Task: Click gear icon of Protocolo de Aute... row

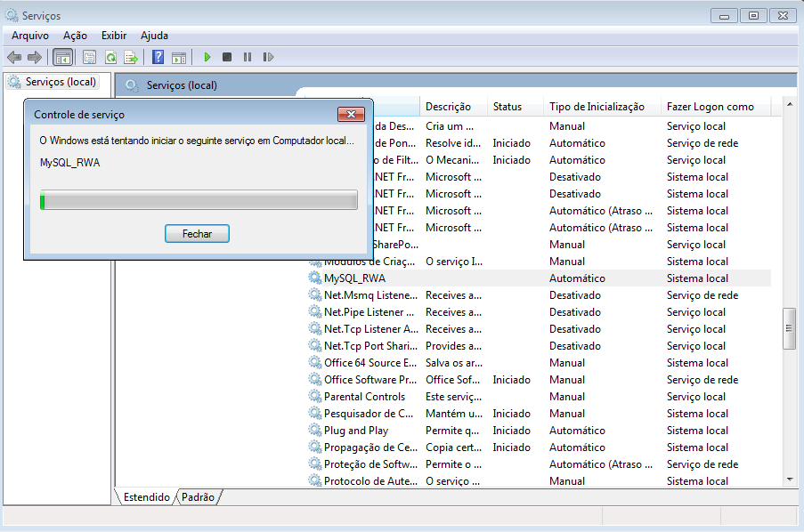Action: [x=314, y=480]
